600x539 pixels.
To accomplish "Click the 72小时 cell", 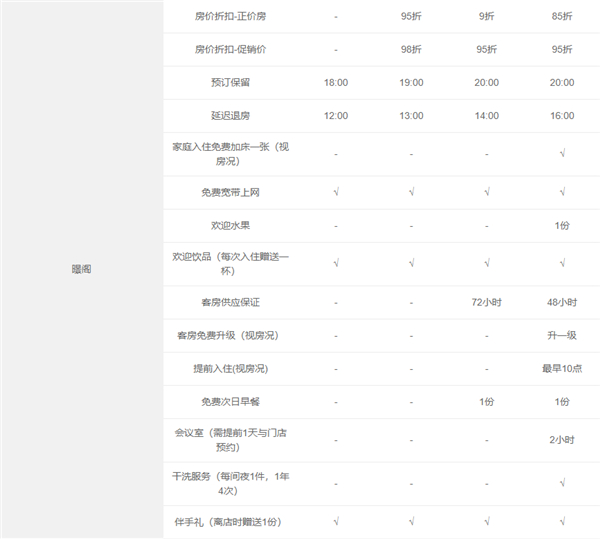I will pos(487,302).
